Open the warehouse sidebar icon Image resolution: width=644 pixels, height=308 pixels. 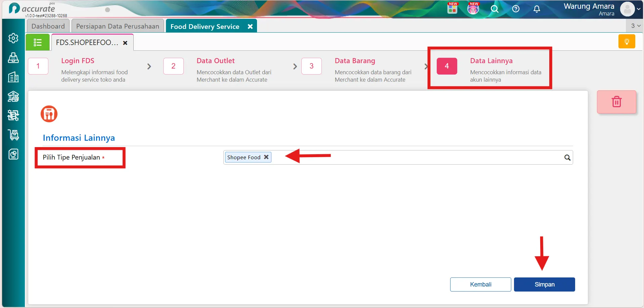pos(13,96)
